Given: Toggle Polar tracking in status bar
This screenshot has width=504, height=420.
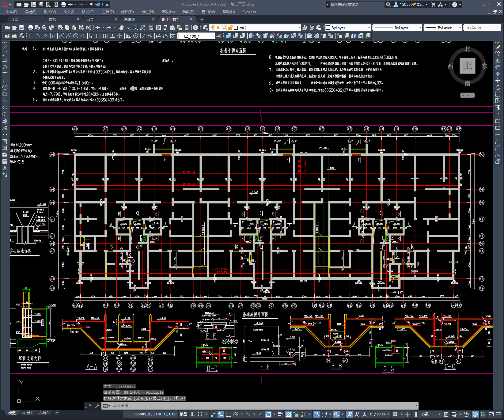Looking at the screenshot, I should [236, 414].
